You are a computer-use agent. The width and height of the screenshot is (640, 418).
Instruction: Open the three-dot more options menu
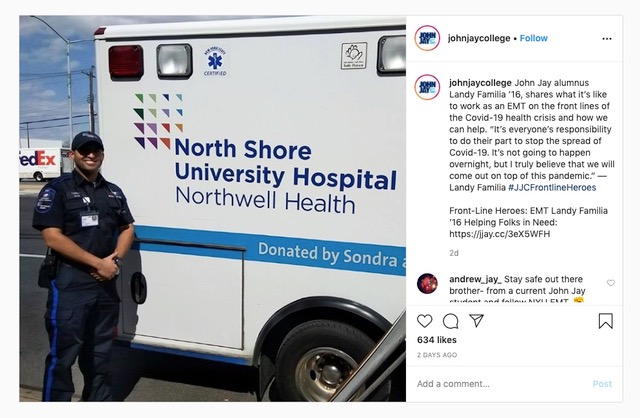click(607, 39)
